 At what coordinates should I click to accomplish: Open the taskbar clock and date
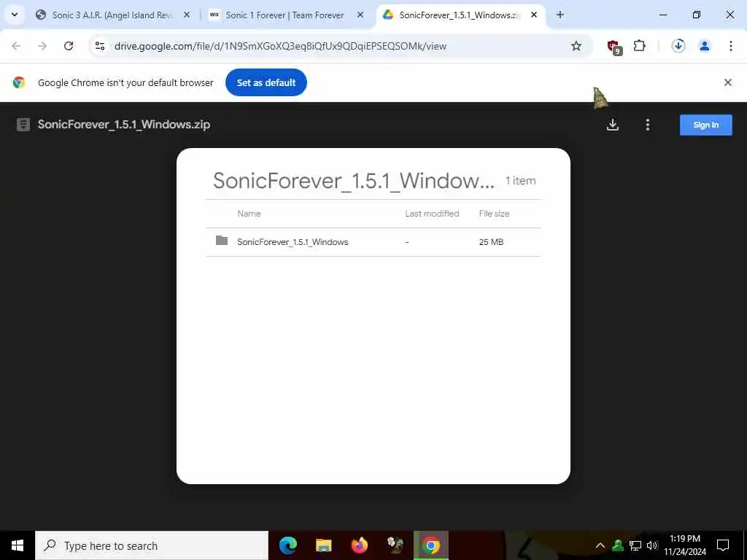(685, 545)
